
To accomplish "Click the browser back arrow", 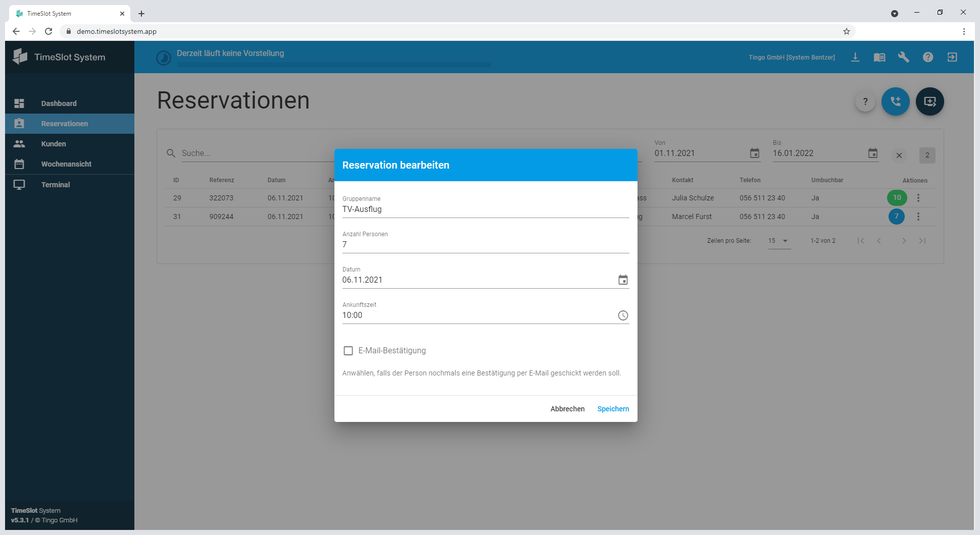I will (x=16, y=31).
